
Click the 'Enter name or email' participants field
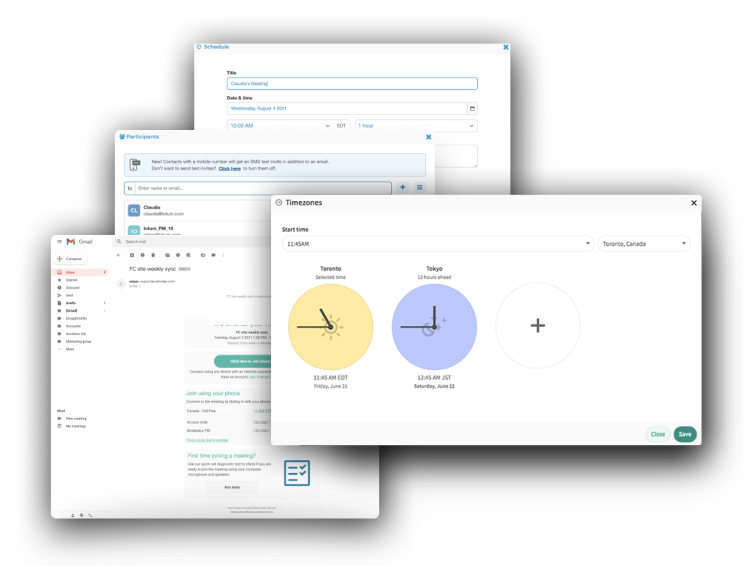(263, 188)
